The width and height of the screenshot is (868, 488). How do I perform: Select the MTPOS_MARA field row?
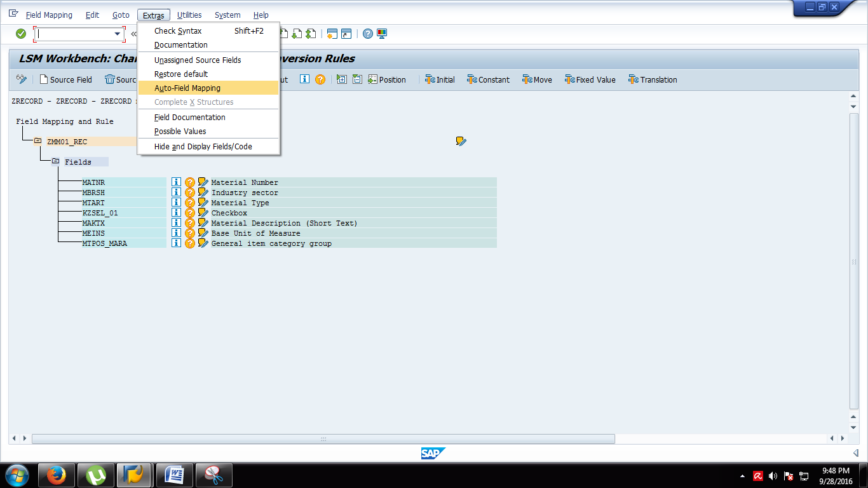click(124, 243)
